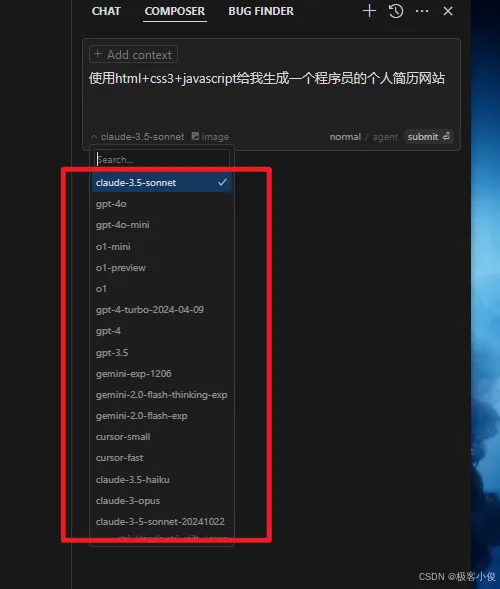The image size is (500, 589).
Task: Click the submit button
Action: tap(429, 136)
